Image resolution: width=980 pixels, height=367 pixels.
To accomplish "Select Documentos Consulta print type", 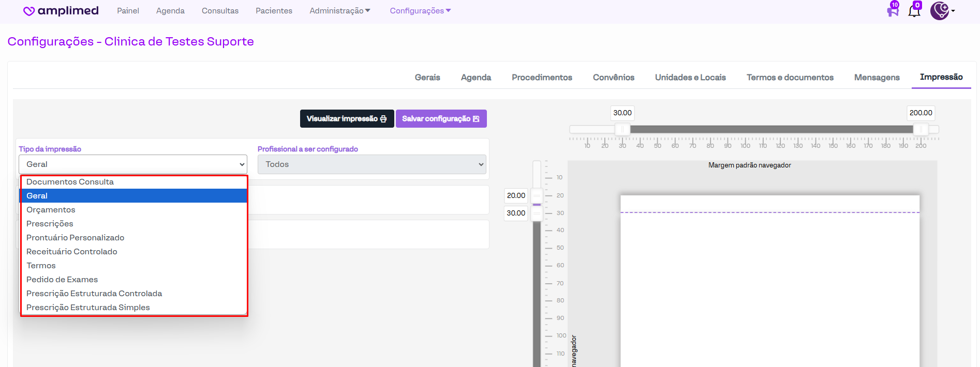I will [70, 182].
